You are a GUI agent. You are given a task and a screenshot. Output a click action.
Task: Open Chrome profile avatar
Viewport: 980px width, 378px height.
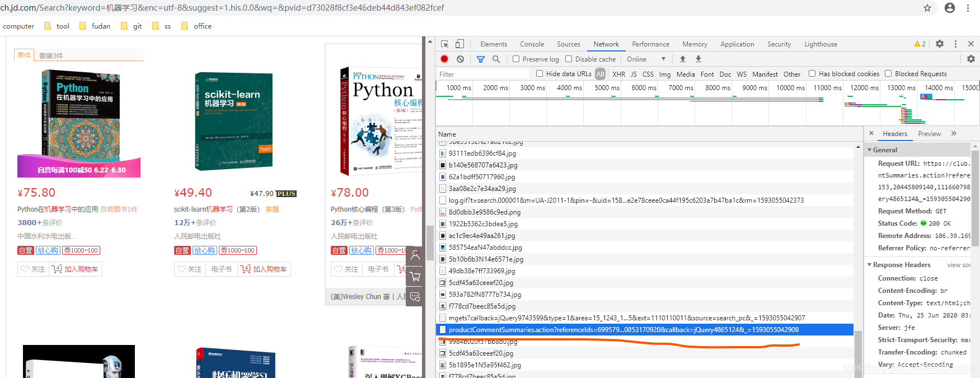pos(950,8)
